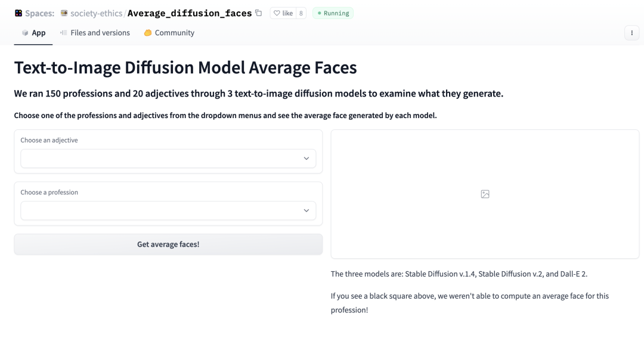
Task: Open the Community tab
Action: [x=169, y=33]
